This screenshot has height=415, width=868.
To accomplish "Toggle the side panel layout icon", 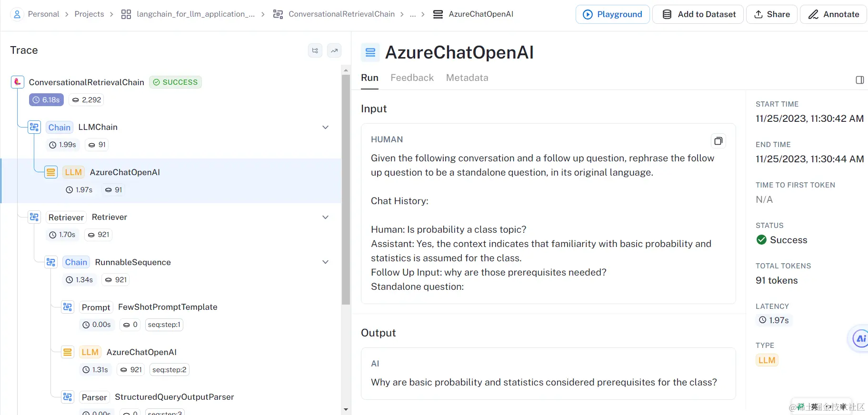I will (x=860, y=80).
